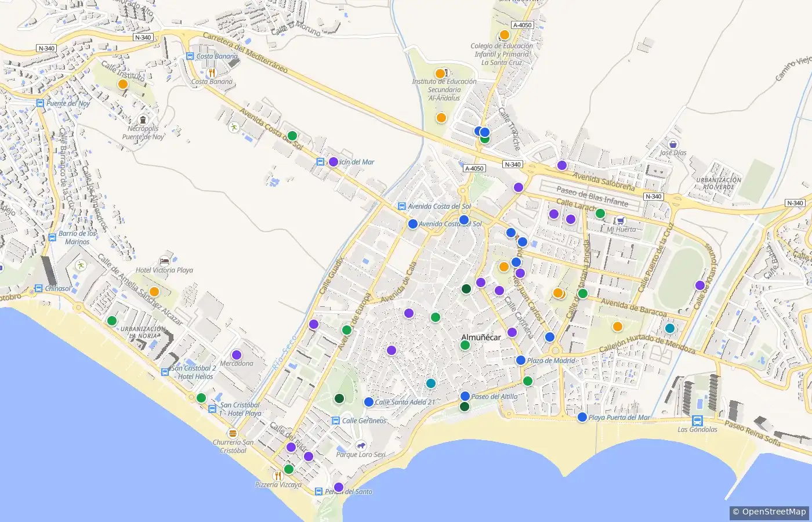
Task: Select the San Cristóbal 1 Hotel Playa bus icon
Action: tap(213, 409)
